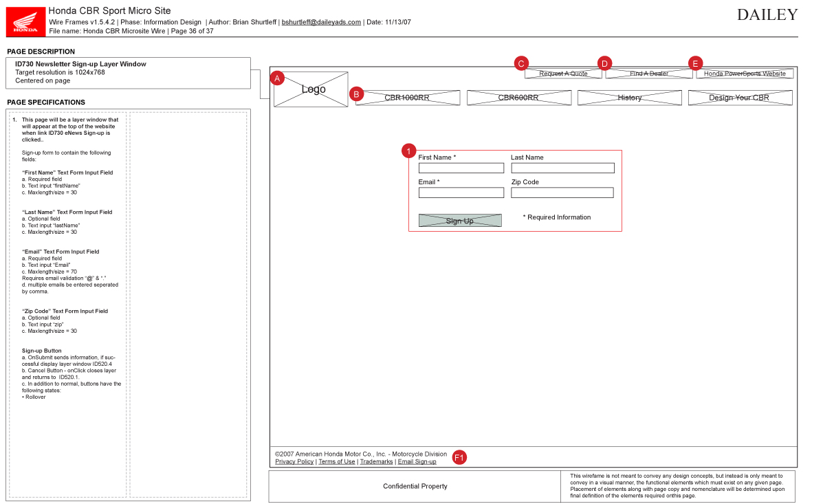The image size is (823, 504).
Task: Click the First Name input field
Action: (461, 168)
